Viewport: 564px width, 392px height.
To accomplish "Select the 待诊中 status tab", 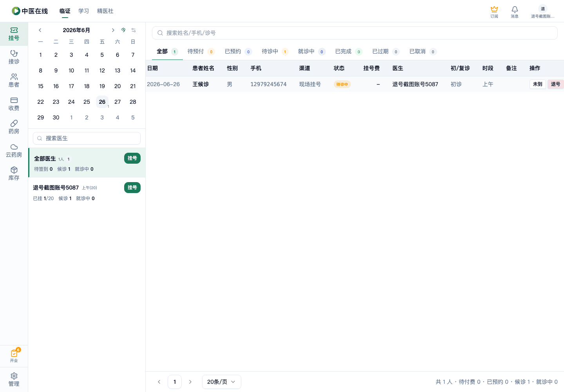I will pyautogui.click(x=275, y=51).
